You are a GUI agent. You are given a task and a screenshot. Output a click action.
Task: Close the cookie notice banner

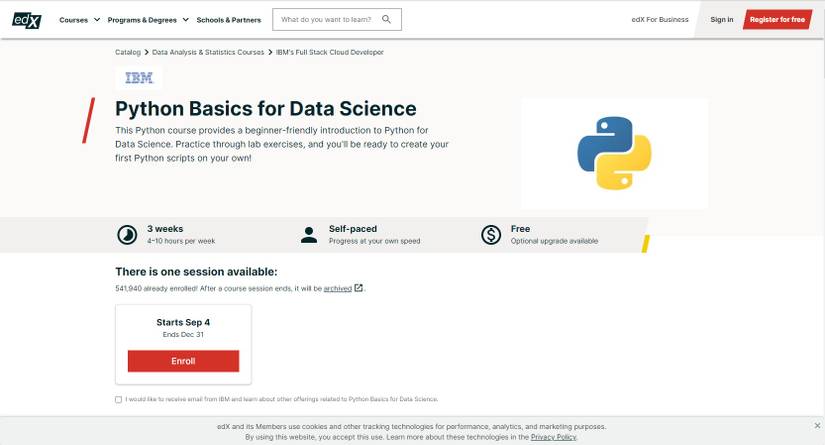817,426
